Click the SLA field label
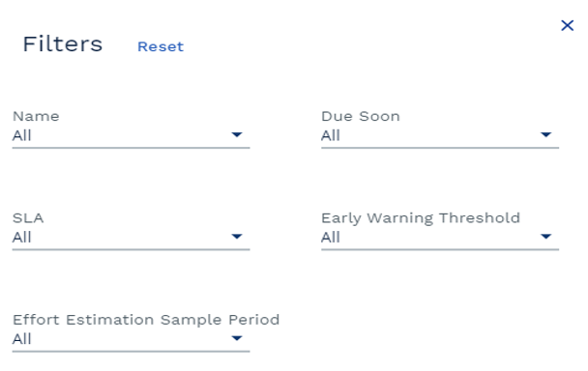The width and height of the screenshot is (588, 371). click(28, 217)
